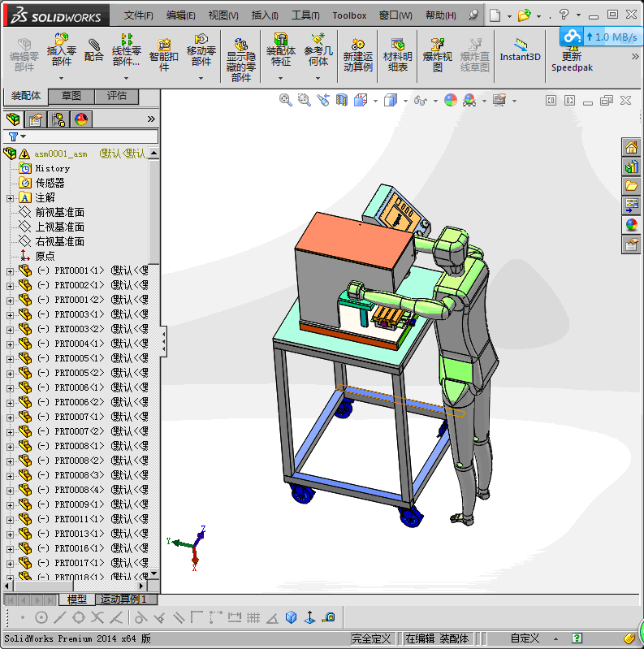Select the Mate (配合) paperclip tool

click(x=94, y=50)
